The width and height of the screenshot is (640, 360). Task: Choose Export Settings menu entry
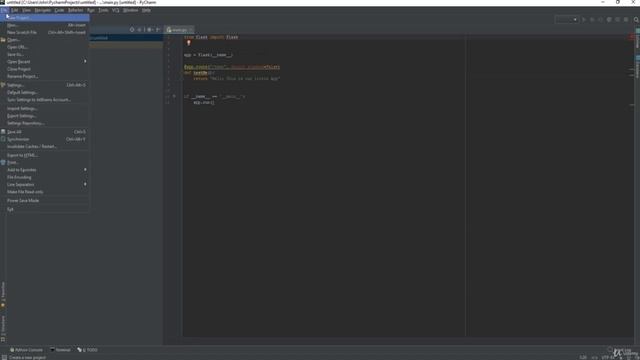(44, 116)
